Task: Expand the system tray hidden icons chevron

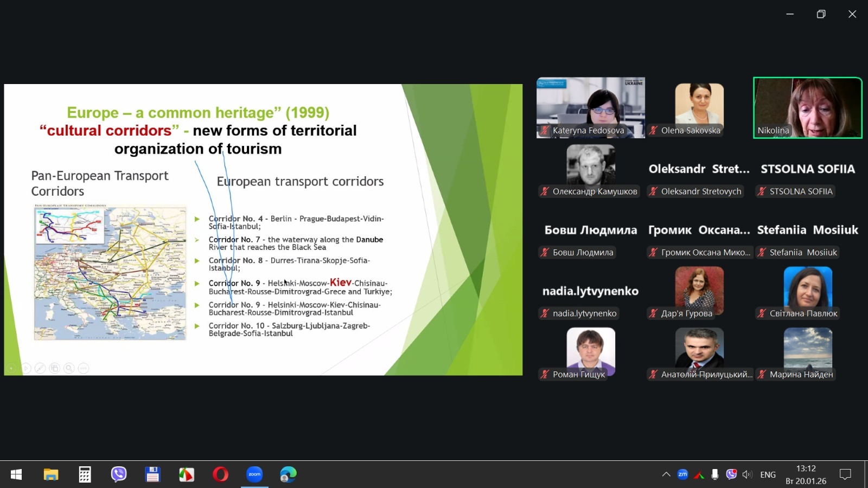Action: tap(666, 474)
